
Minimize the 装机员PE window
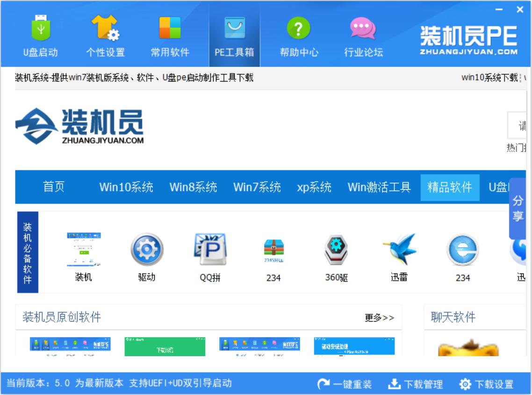tap(499, 9)
